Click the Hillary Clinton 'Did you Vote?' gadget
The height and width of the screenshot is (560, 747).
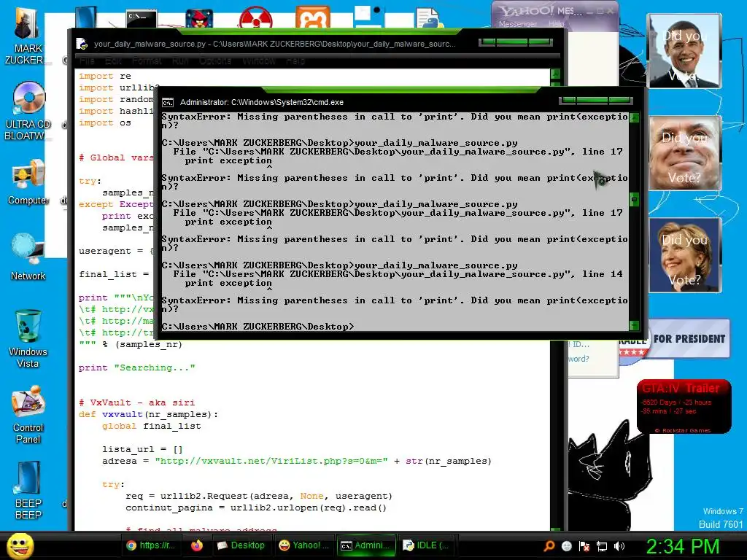(x=684, y=254)
